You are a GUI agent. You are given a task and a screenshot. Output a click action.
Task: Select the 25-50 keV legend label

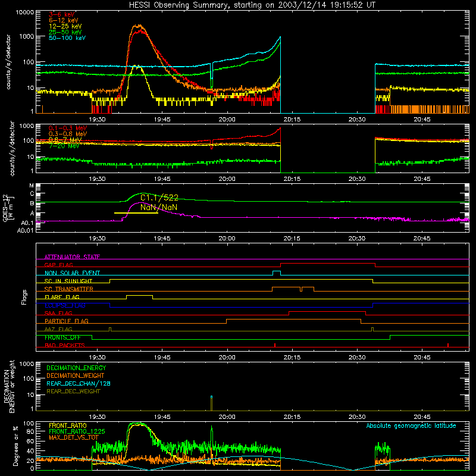(x=65, y=32)
